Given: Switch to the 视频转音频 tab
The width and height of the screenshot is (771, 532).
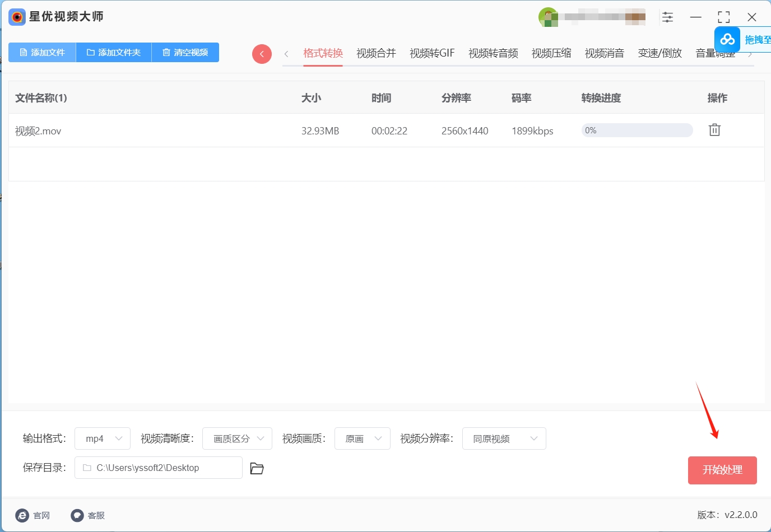Looking at the screenshot, I should click(x=493, y=53).
